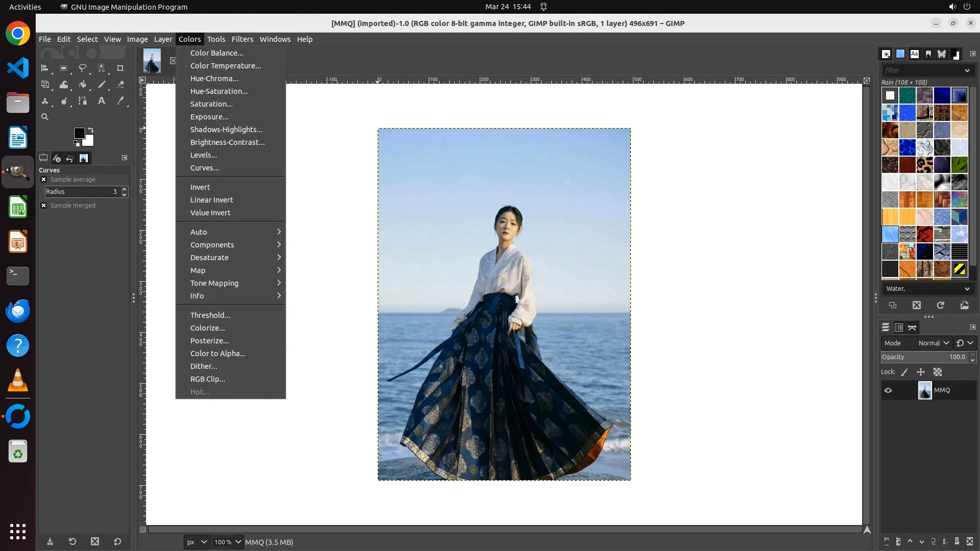This screenshot has width=980, height=551.
Task: Open the layer Mode Normal dropdown
Action: pyautogui.click(x=933, y=343)
